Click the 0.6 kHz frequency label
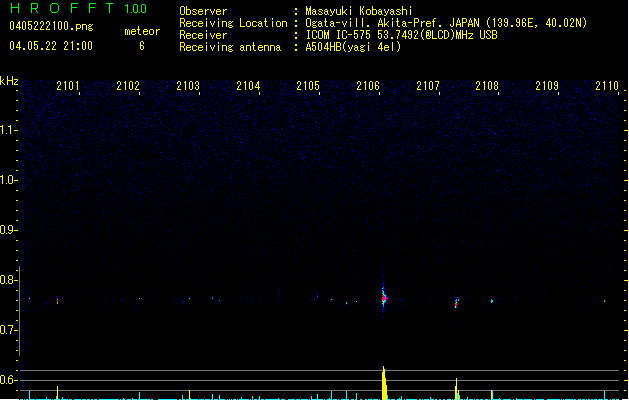This screenshot has width=629, height=400. (8, 380)
